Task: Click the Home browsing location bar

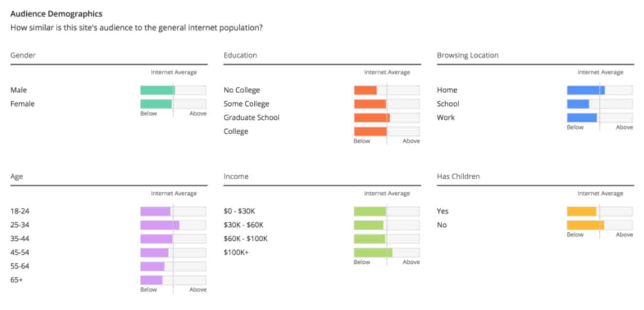Action: (x=585, y=90)
